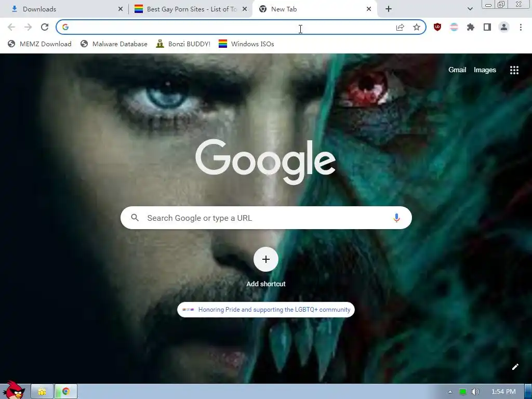This screenshot has width=532, height=399.
Task: Click the Honoring Pride promo link
Action: (x=266, y=310)
